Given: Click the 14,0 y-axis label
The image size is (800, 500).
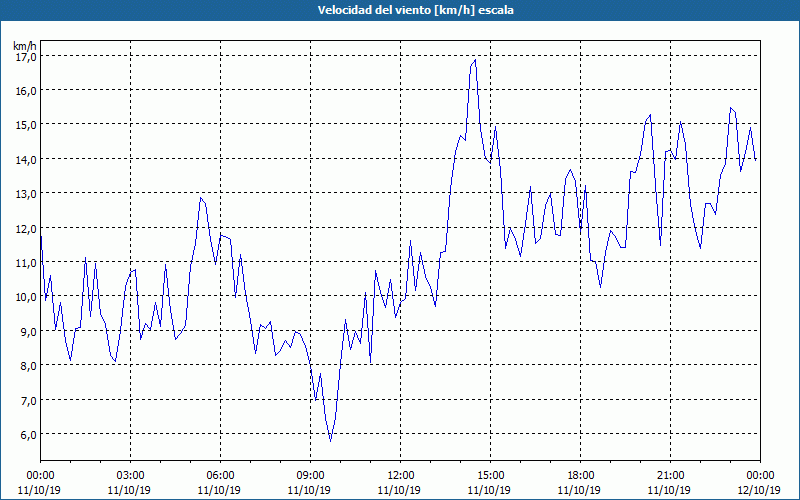Looking at the screenshot, I should click(x=26, y=160).
